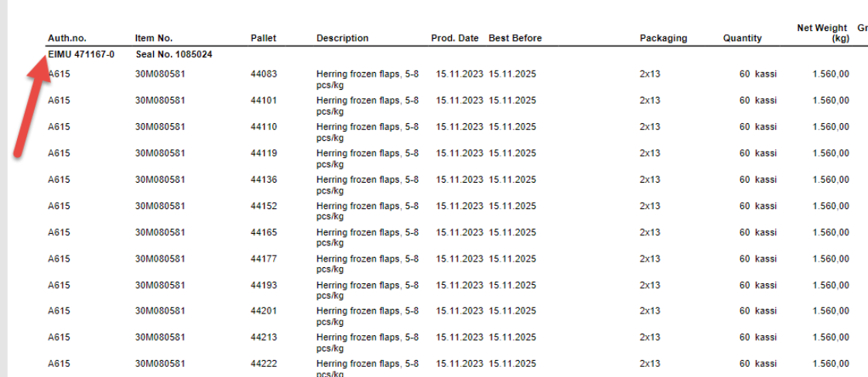
Task: Select the Quantity column header
Action: click(x=742, y=38)
